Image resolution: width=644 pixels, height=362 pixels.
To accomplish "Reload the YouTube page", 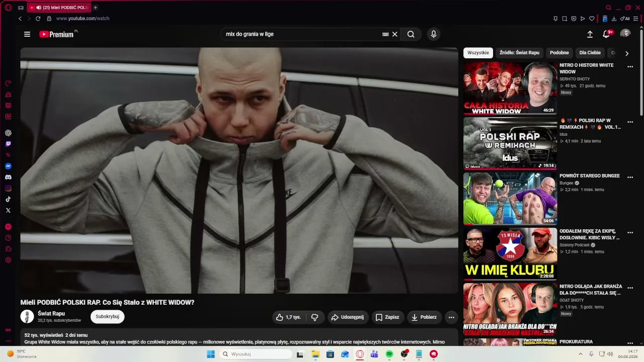I will tap(38, 19).
